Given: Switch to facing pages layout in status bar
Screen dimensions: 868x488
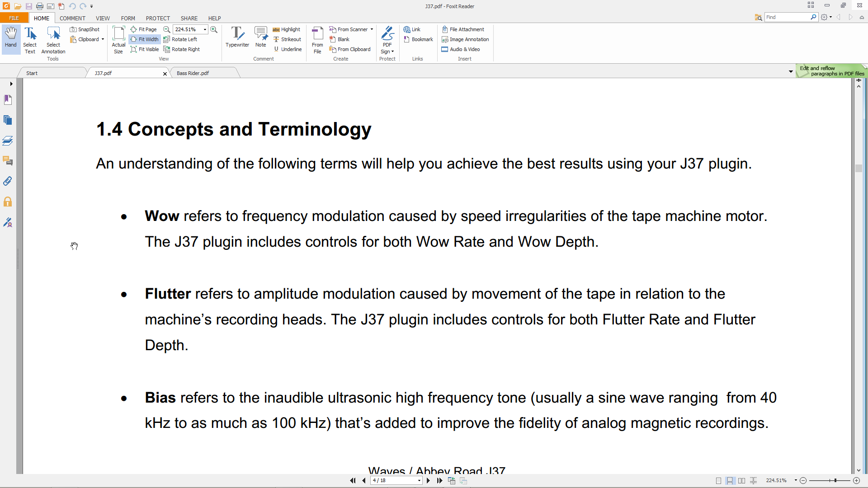Looking at the screenshot, I should 742,481.
